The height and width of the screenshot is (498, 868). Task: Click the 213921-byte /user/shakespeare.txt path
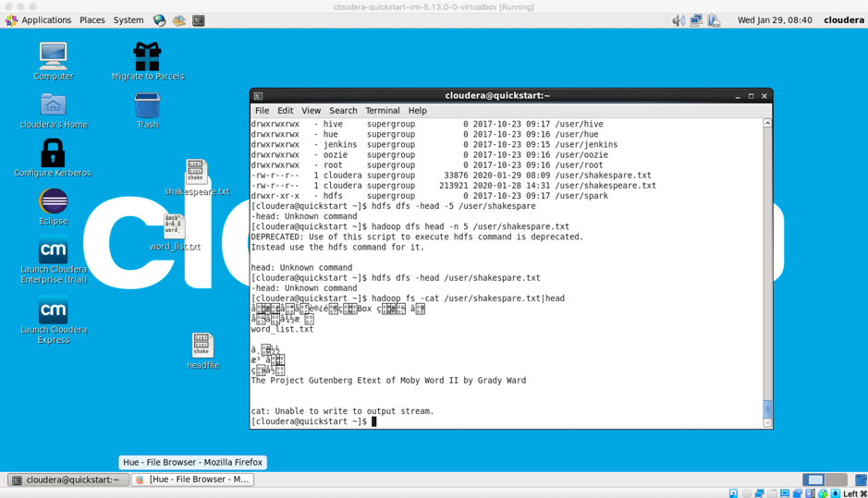click(x=605, y=186)
